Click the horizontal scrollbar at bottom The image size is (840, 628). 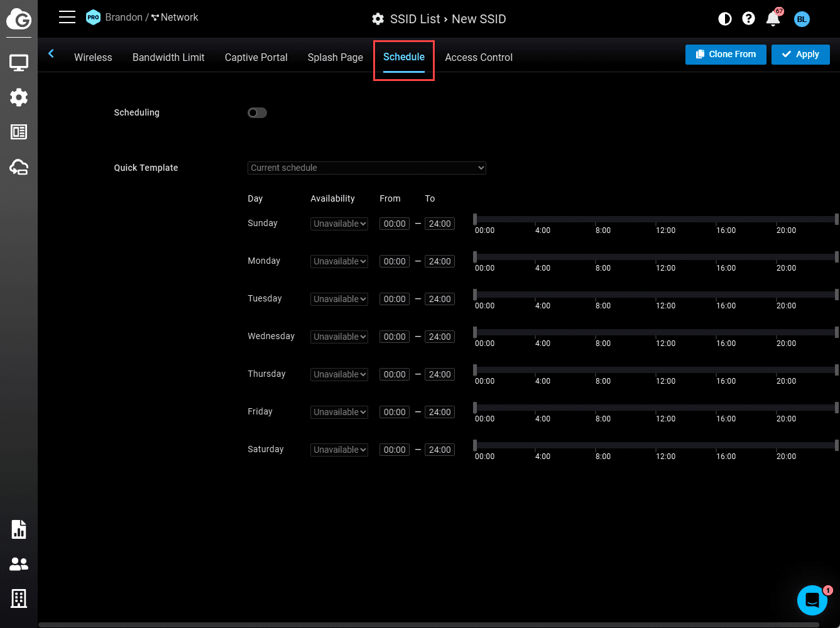pyautogui.click(x=429, y=625)
